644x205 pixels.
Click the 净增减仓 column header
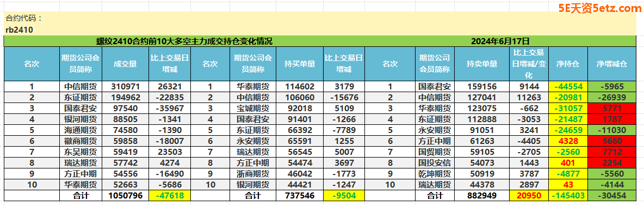tap(611, 64)
